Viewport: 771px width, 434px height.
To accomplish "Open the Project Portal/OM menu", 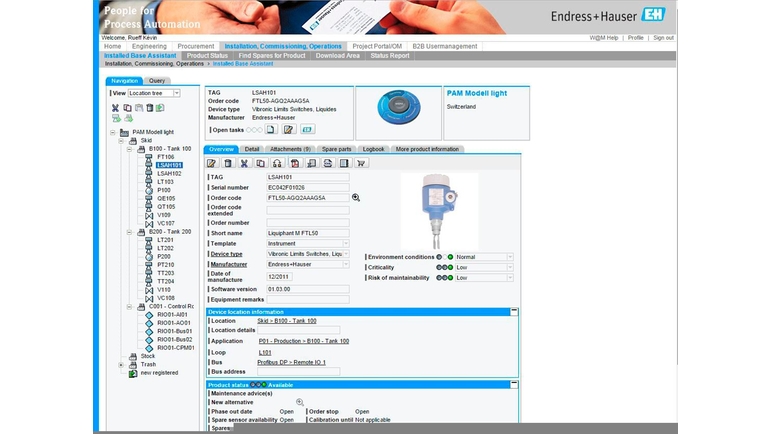I will [x=377, y=46].
